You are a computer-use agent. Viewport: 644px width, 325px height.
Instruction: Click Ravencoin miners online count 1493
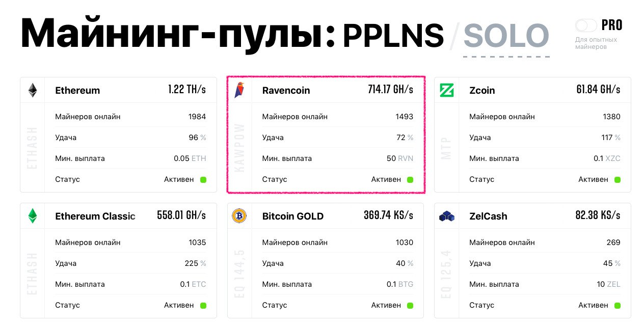click(404, 117)
